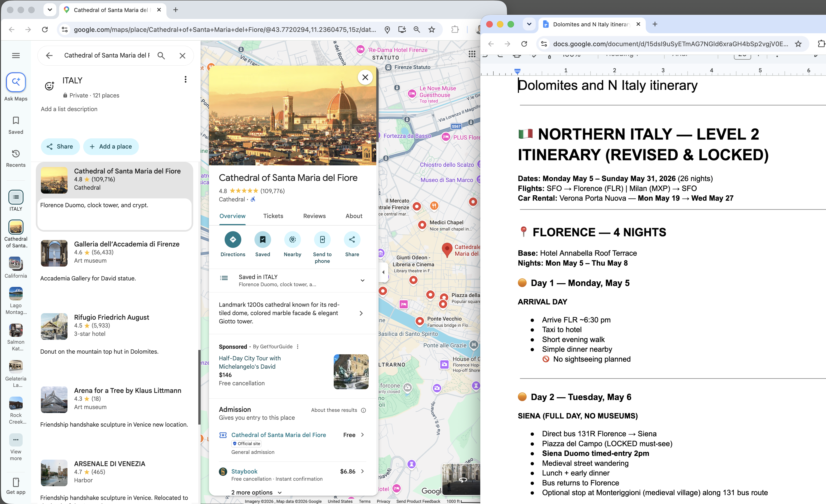
Task: Click the Chrome zoom icon in Maps address bar
Action: [x=417, y=30]
